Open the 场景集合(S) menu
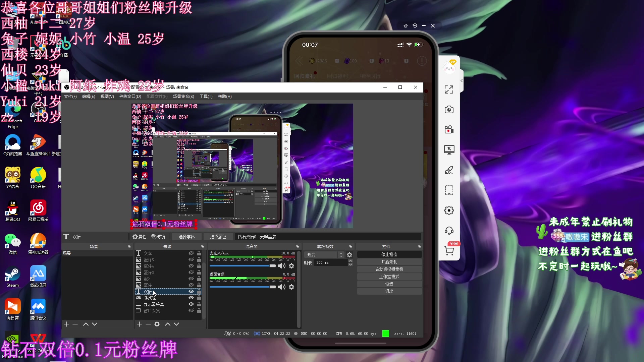The height and width of the screenshot is (362, 644). (x=183, y=97)
